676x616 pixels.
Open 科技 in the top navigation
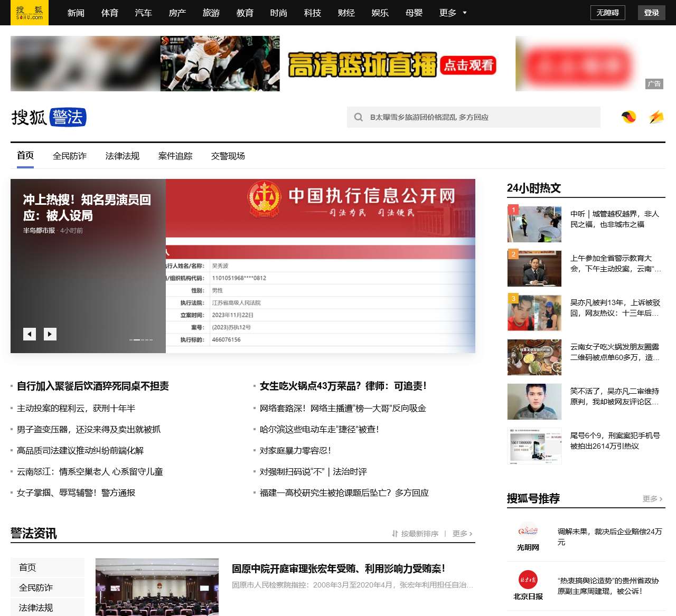[x=313, y=13]
